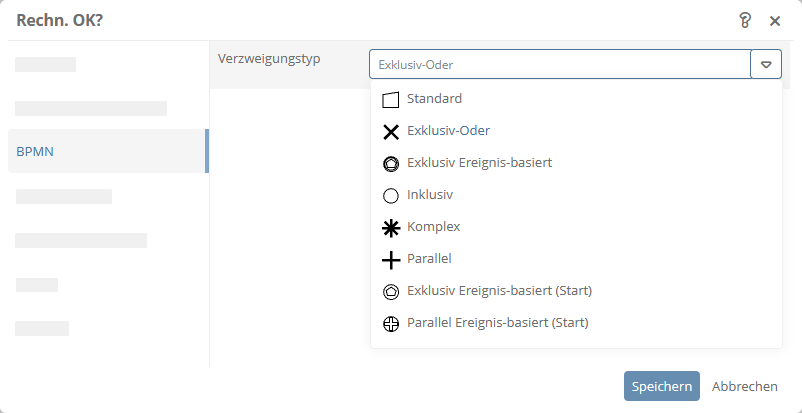Click the Parallel Ereignis-basiert (Start) icon
This screenshot has height=413, width=802.
tap(391, 323)
